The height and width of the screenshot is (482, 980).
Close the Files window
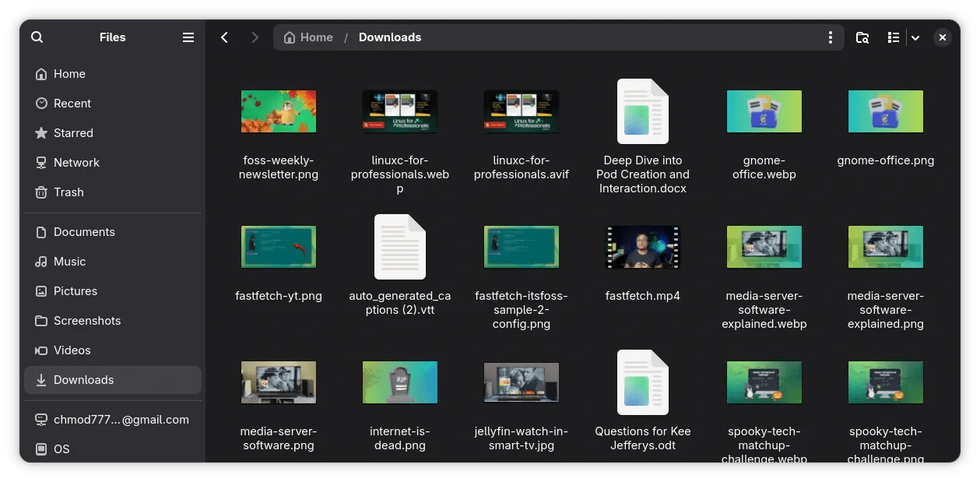click(943, 37)
